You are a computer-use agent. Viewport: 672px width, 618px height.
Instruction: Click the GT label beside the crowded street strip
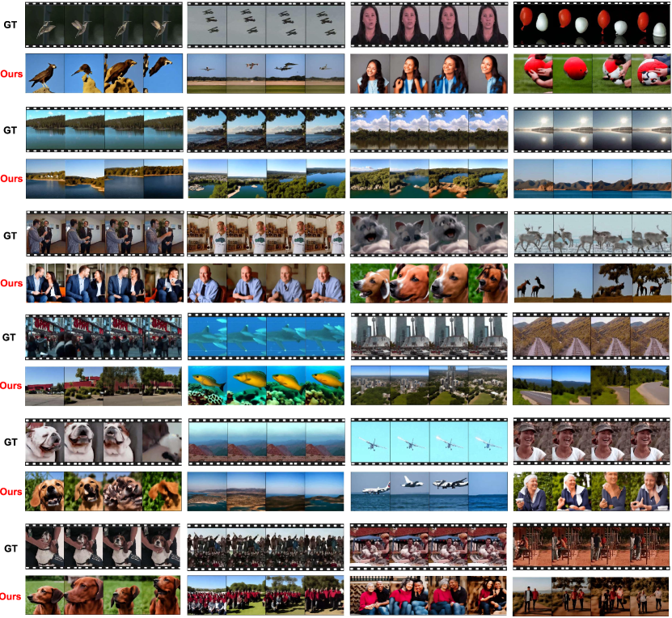[x=9, y=337]
